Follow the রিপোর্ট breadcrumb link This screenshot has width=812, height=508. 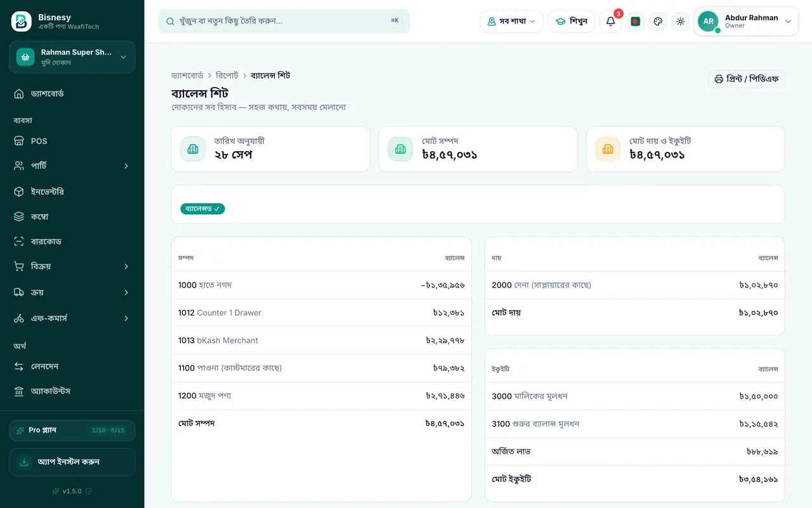point(227,76)
